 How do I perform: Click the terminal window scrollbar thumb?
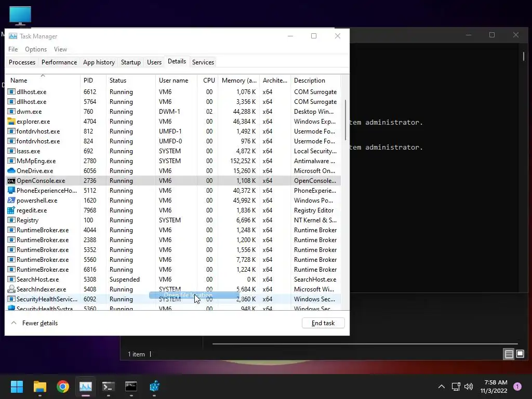[524, 56]
